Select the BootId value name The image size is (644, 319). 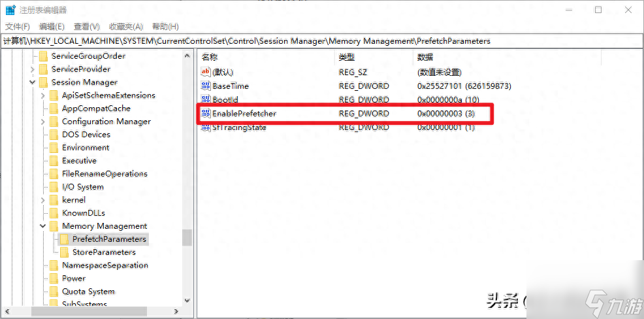[x=225, y=99]
